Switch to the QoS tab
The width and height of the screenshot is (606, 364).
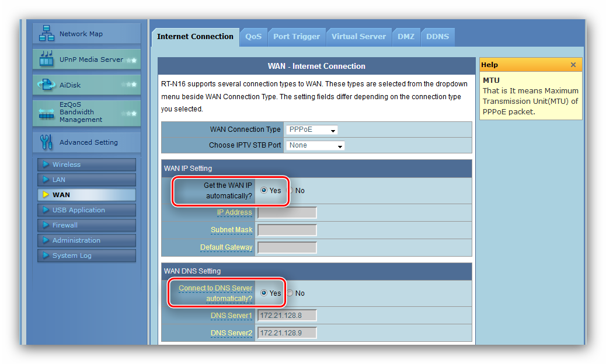(x=253, y=37)
